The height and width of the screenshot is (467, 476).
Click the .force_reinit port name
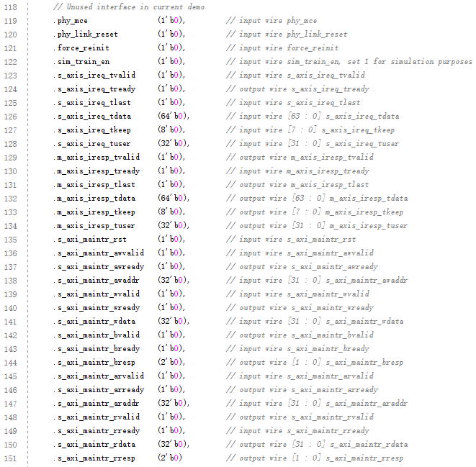[x=82, y=47]
